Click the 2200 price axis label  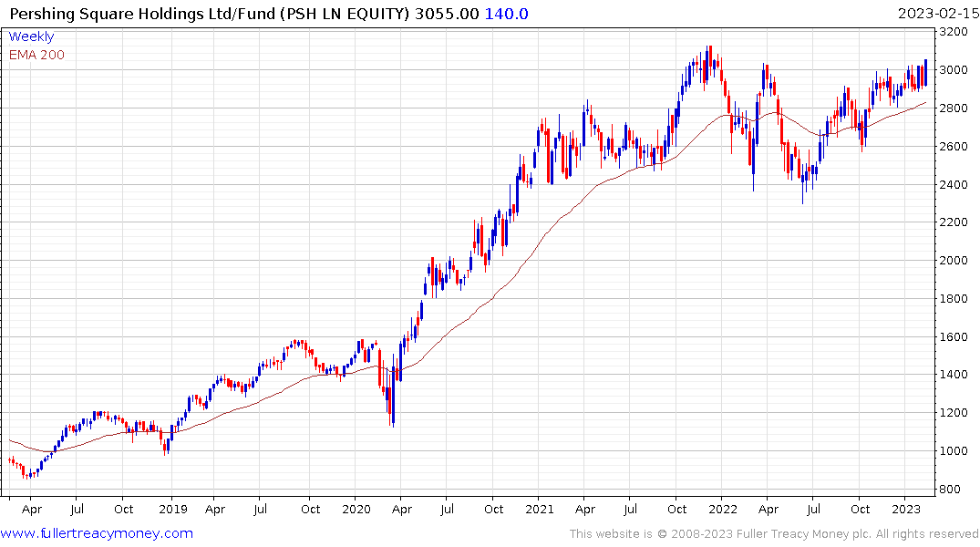click(954, 222)
